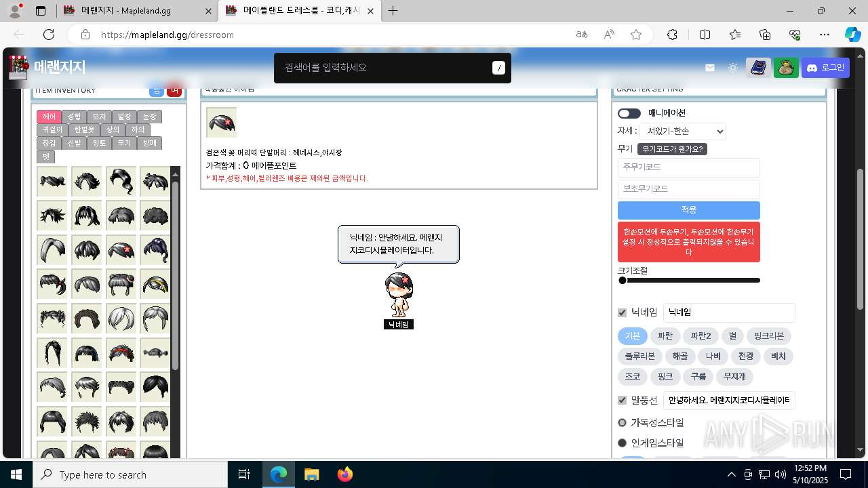Open the Task View taskbar button
This screenshot has width=868, height=488.
coord(244,474)
